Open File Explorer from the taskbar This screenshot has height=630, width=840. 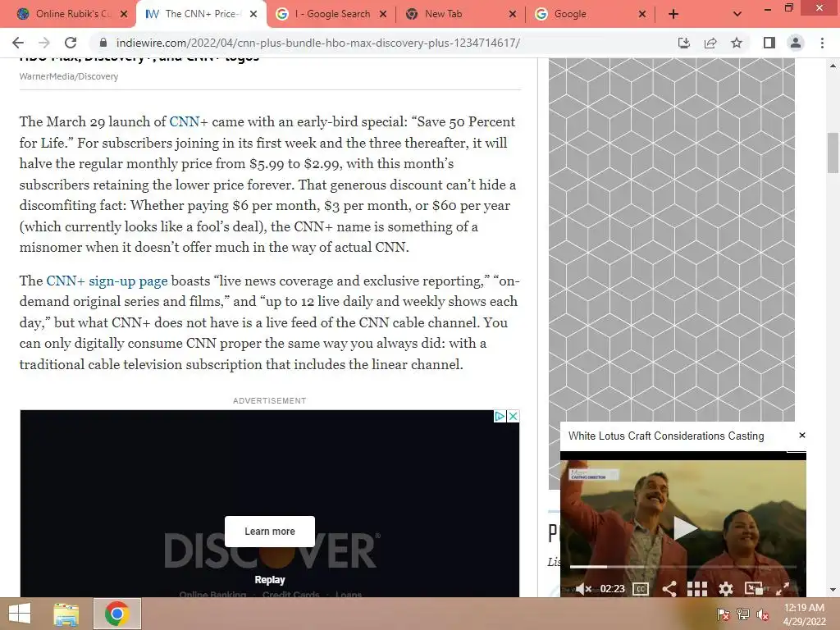[x=66, y=614]
